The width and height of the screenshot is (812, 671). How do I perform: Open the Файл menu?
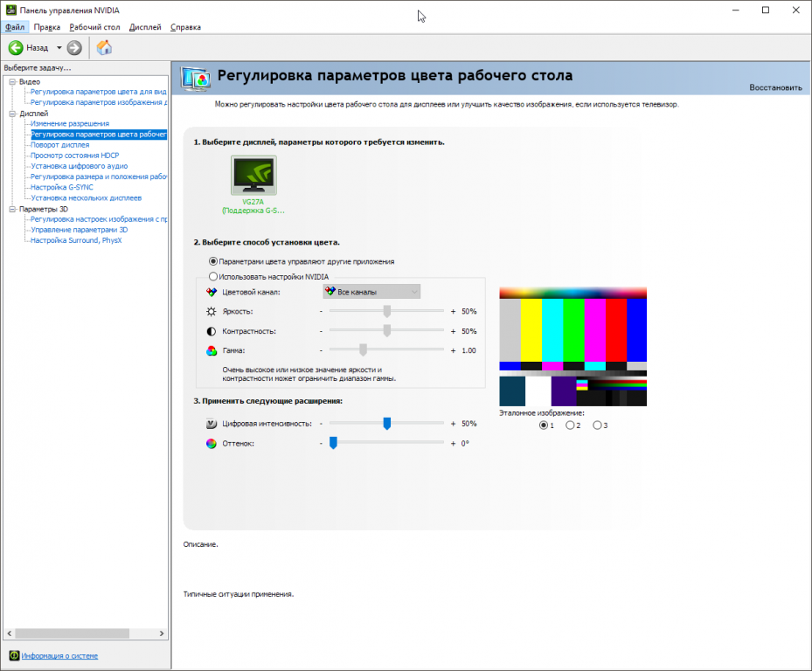(15, 27)
